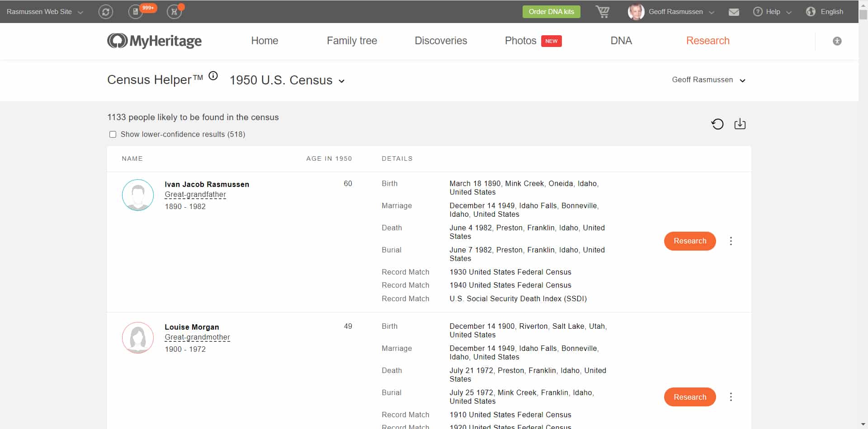Expand the Geoff Rasmussen person selector
The image size is (868, 429).
coord(708,80)
